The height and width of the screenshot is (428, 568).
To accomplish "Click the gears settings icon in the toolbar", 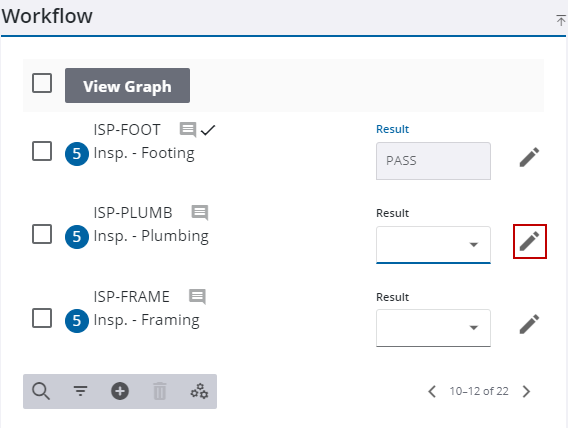I will tap(199, 391).
